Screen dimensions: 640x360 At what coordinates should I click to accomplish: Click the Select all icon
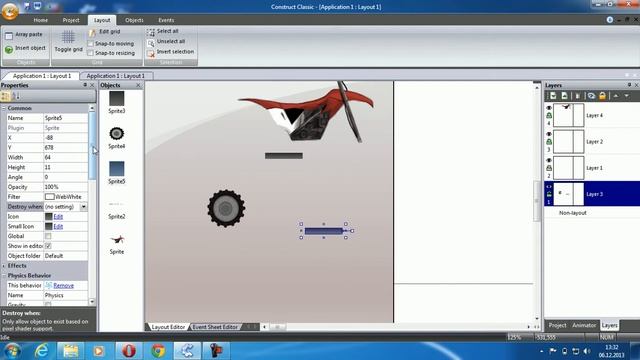click(x=151, y=32)
